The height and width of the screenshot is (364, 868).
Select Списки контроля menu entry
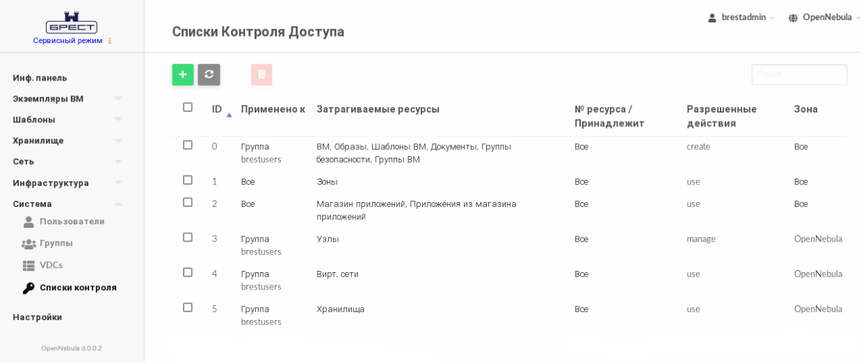click(79, 289)
